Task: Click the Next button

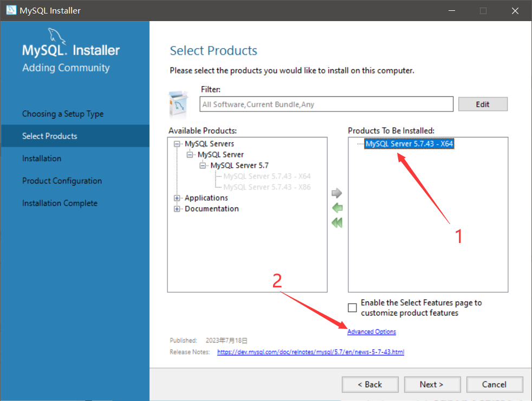Action: [432, 384]
